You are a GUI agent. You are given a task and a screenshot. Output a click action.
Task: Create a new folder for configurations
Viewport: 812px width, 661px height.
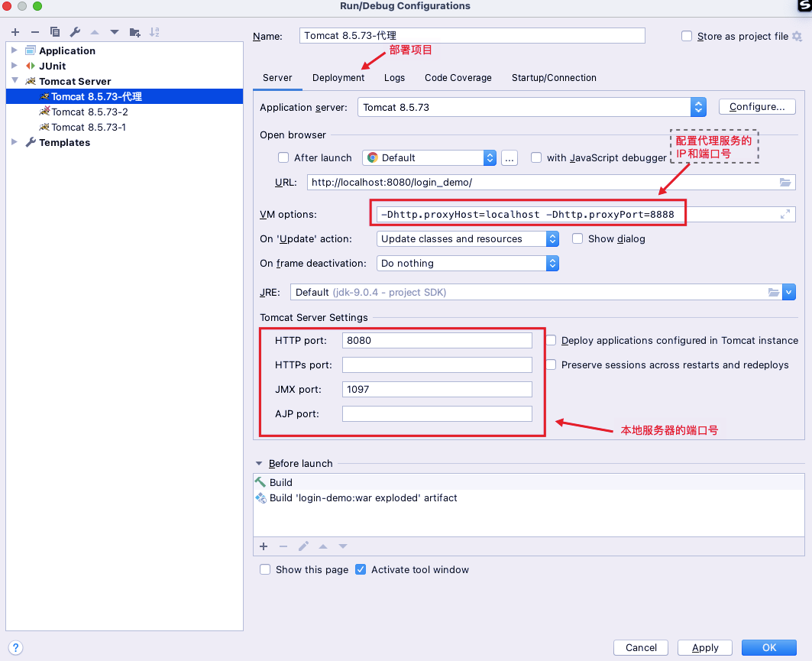pyautogui.click(x=134, y=32)
